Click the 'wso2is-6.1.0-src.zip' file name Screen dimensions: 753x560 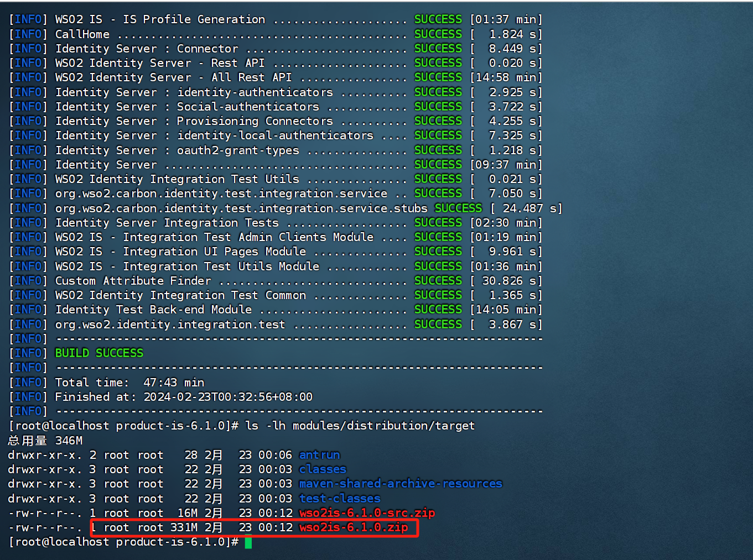[x=367, y=513]
